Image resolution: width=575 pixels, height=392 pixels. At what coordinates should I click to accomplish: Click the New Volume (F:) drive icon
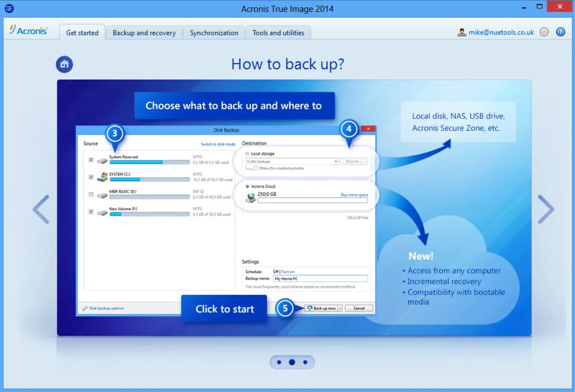(102, 212)
